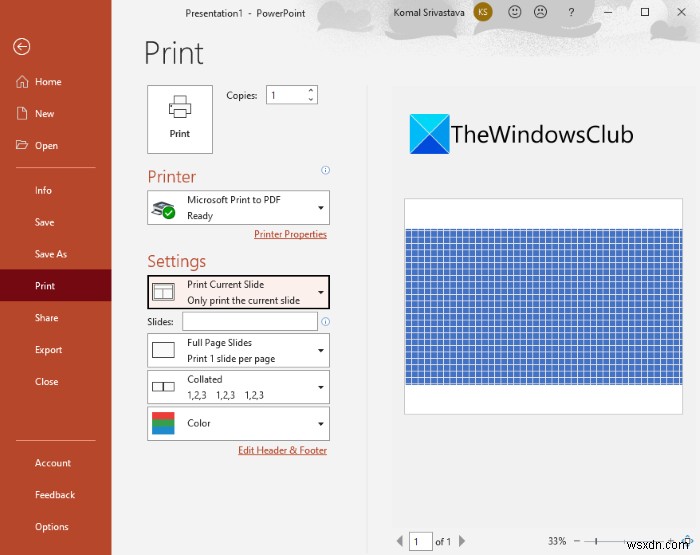The image size is (700, 555).
Task: Click the zoom slider handle
Action: (x=596, y=541)
